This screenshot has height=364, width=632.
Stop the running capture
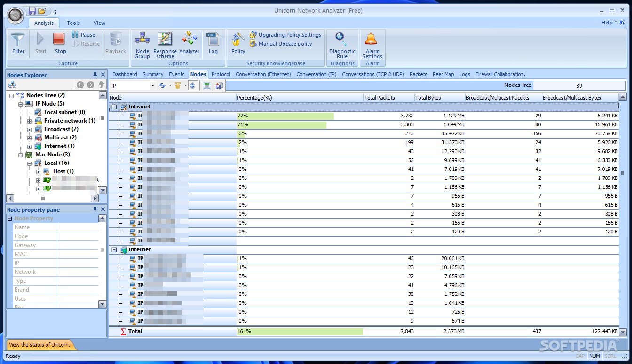[x=60, y=44]
